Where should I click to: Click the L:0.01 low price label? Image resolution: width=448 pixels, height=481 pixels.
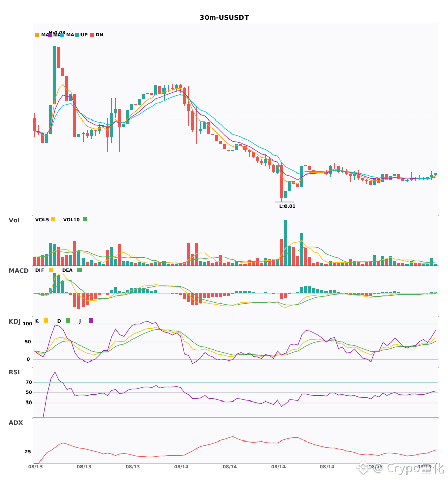click(287, 206)
